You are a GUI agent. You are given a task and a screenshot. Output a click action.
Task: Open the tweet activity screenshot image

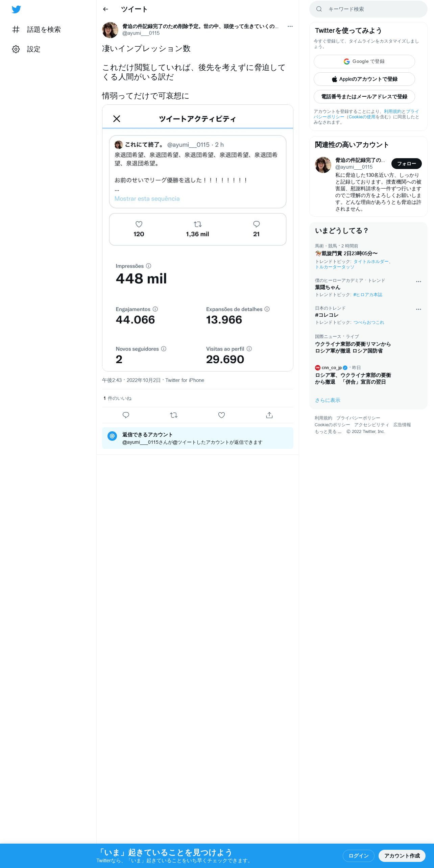198,238
